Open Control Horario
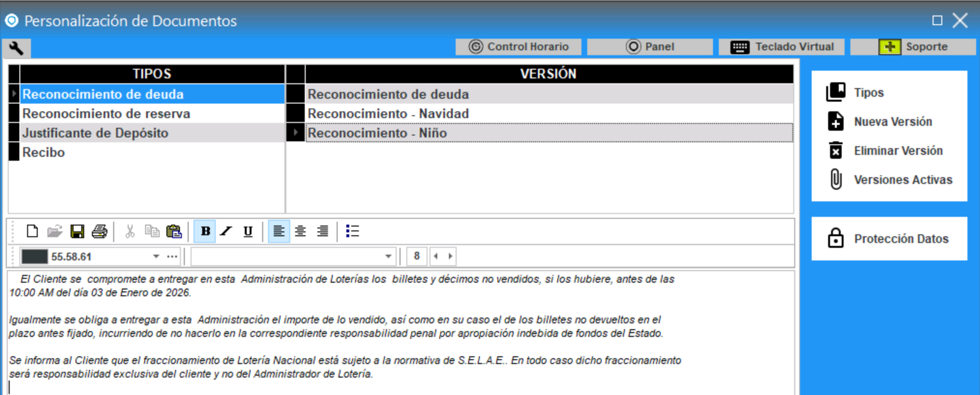The width and height of the screenshot is (980, 395). tap(519, 47)
